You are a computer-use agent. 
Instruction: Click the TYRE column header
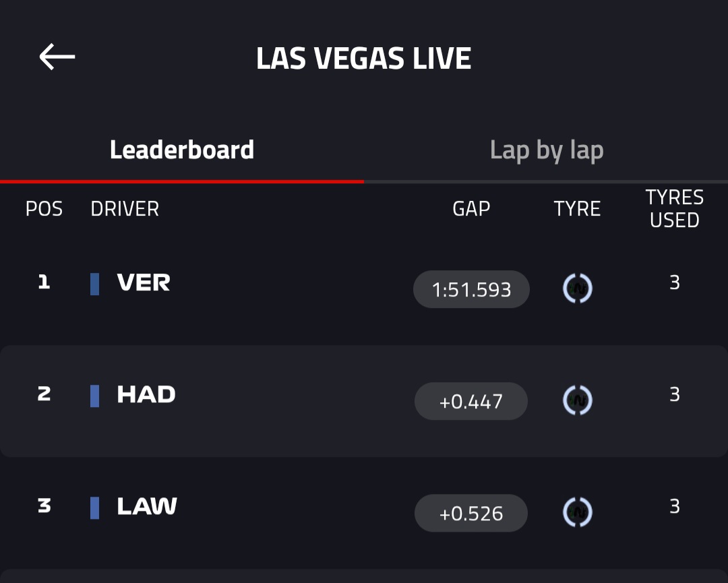coord(577,209)
